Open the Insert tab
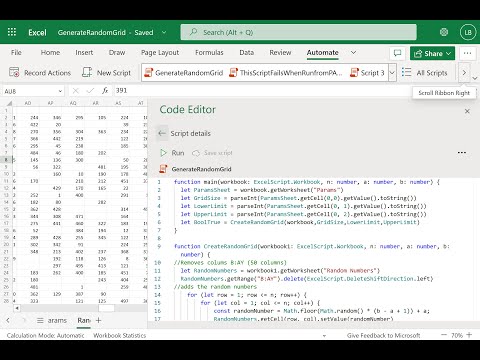 (84, 53)
